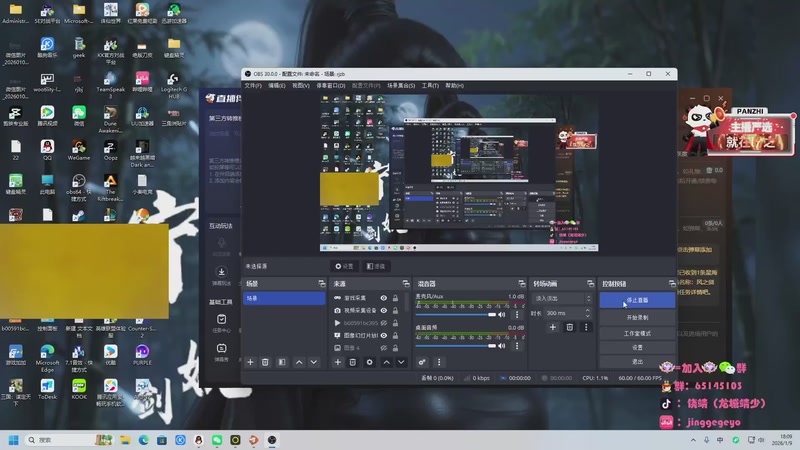800x450 pixels.
Task: Add a scene transition with the plus icon
Action: (x=553, y=327)
